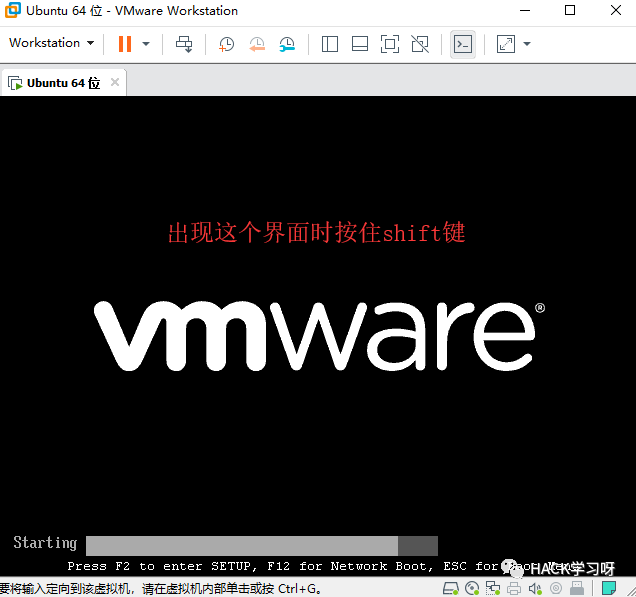
Task: Open the Workstation menu
Action: point(52,43)
